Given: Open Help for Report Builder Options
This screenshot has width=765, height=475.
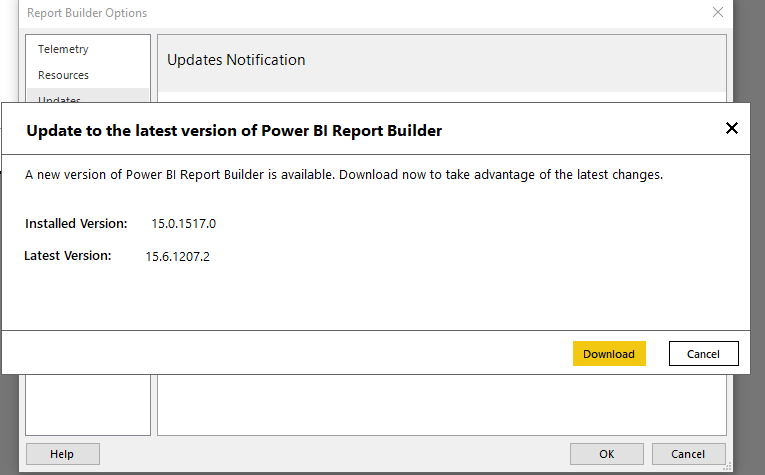Looking at the screenshot, I should pos(62,454).
